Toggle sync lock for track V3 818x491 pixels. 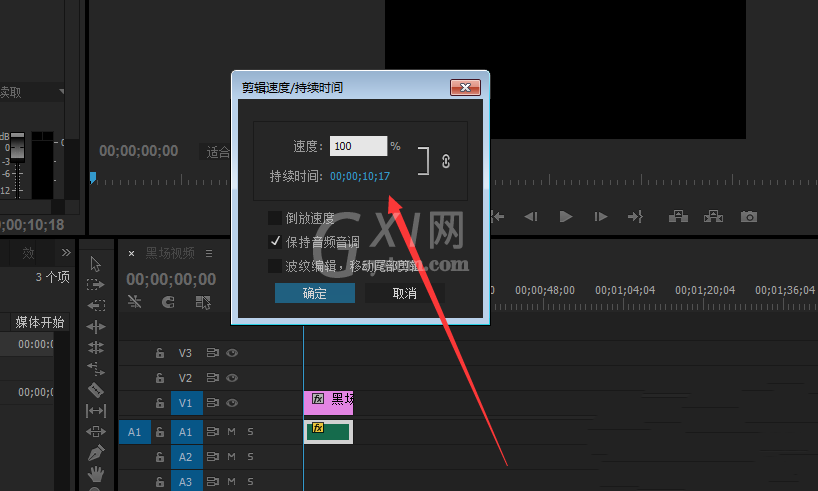tap(212, 353)
